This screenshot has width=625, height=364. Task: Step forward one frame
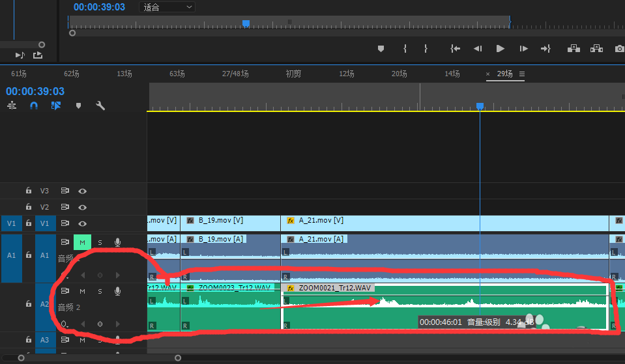523,49
